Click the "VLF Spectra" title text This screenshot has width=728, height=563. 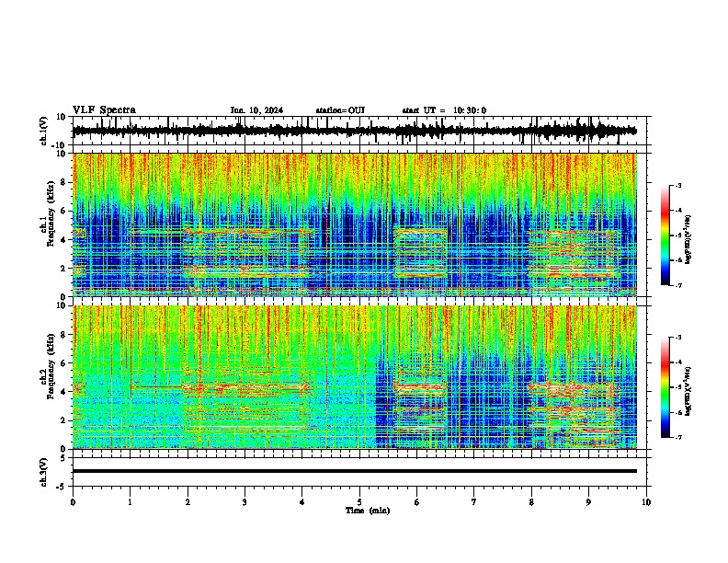[104, 110]
